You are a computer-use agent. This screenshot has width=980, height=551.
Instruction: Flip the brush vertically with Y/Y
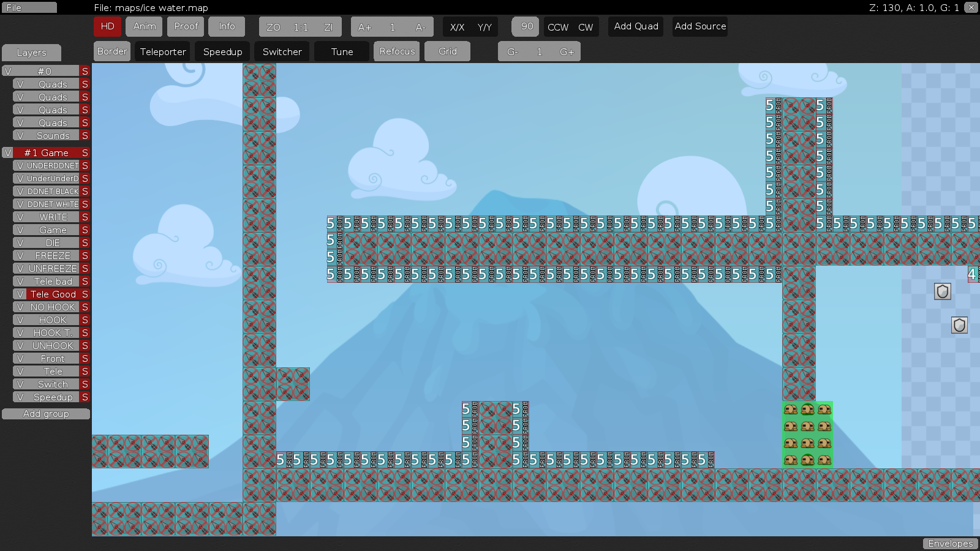point(484,27)
